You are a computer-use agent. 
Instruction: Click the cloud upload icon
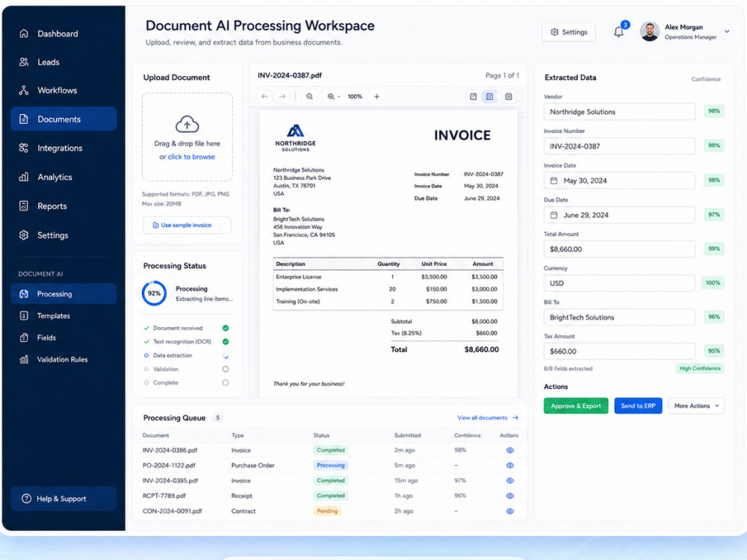(x=187, y=124)
